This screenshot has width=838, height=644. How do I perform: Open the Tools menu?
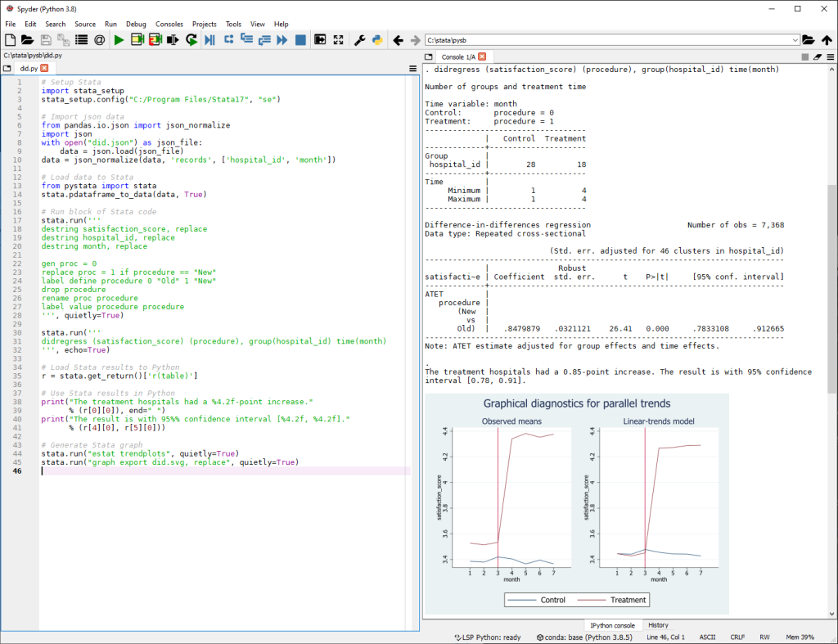coord(233,24)
